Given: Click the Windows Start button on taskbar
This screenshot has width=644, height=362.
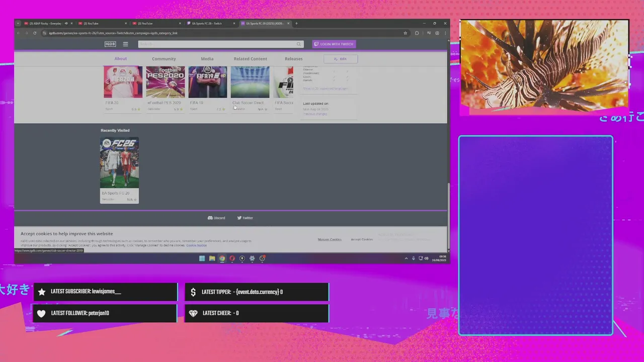Looking at the screenshot, I should point(202,258).
